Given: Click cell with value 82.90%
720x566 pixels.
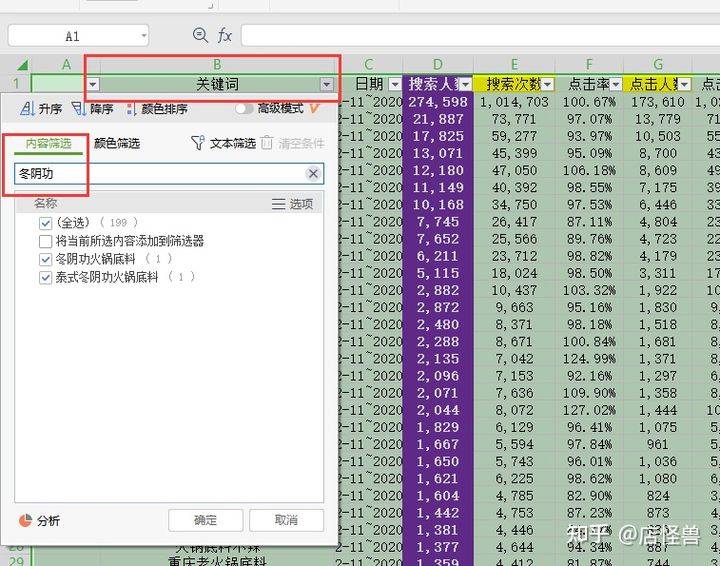Looking at the screenshot, I should tap(589, 496).
